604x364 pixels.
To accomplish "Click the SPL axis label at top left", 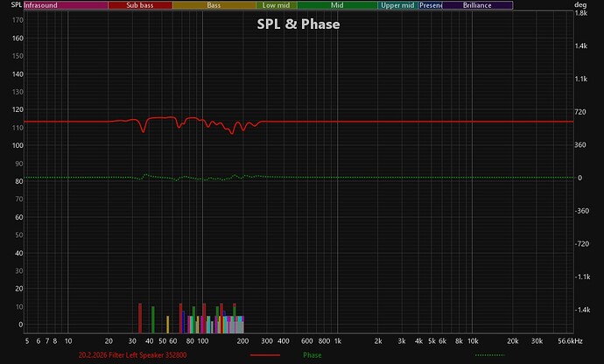I will point(16,5).
